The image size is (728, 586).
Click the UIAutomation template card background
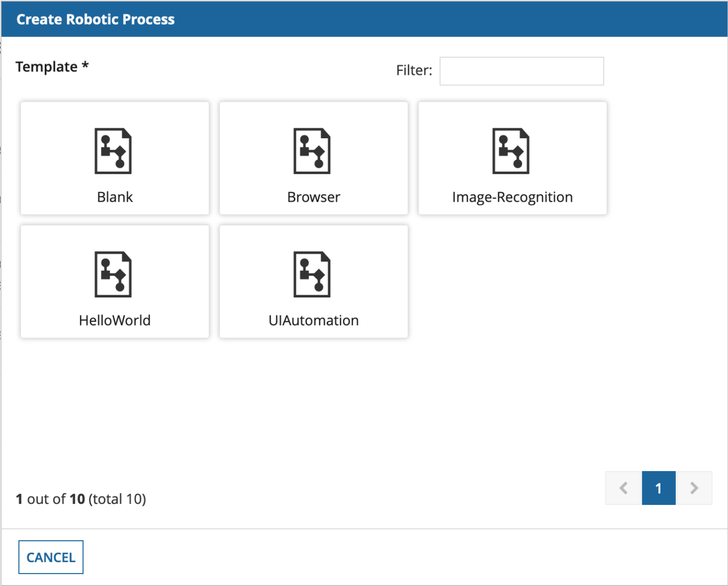(250, 250)
